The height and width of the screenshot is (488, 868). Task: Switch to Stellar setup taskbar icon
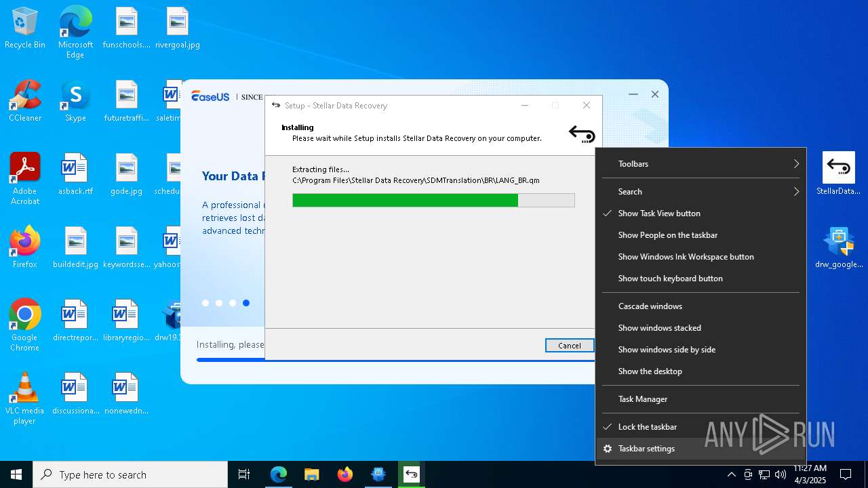click(411, 474)
